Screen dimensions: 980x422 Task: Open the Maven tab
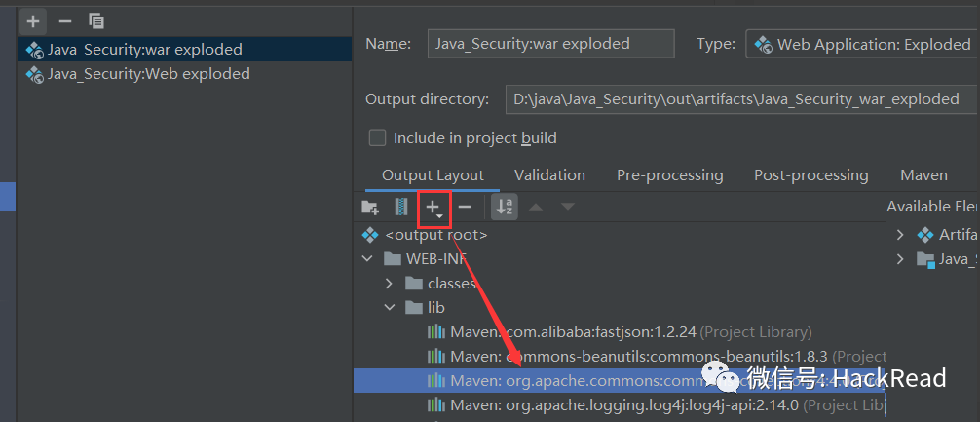tap(923, 175)
